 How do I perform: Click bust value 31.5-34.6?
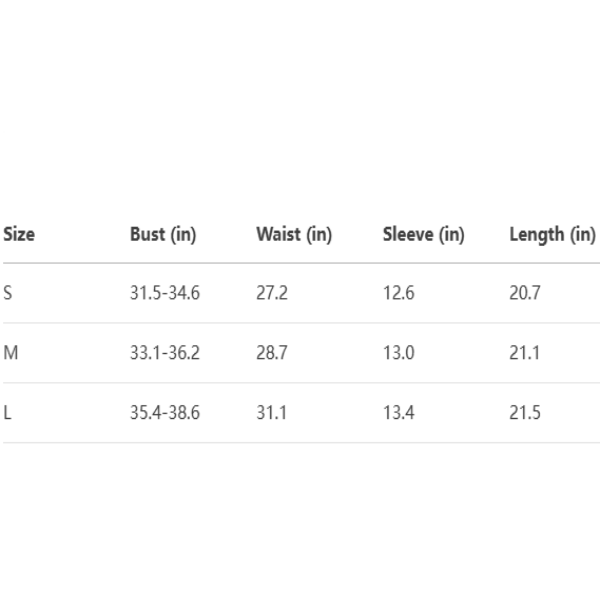(x=165, y=293)
